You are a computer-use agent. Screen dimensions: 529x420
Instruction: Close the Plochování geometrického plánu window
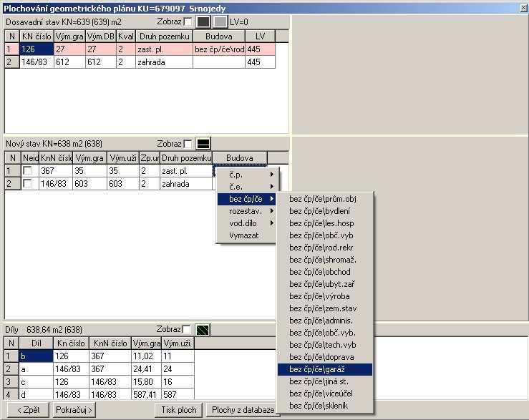pos(523,8)
